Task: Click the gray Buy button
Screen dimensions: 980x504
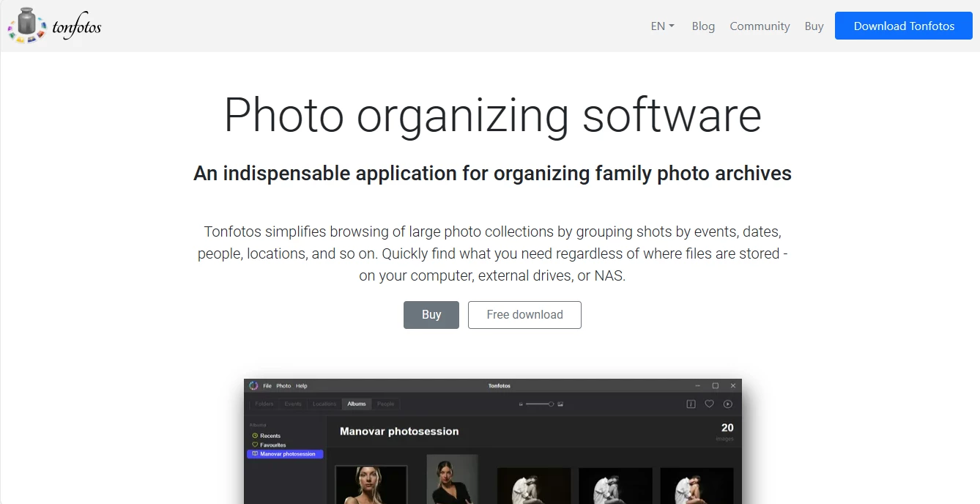Action: pyautogui.click(x=431, y=315)
